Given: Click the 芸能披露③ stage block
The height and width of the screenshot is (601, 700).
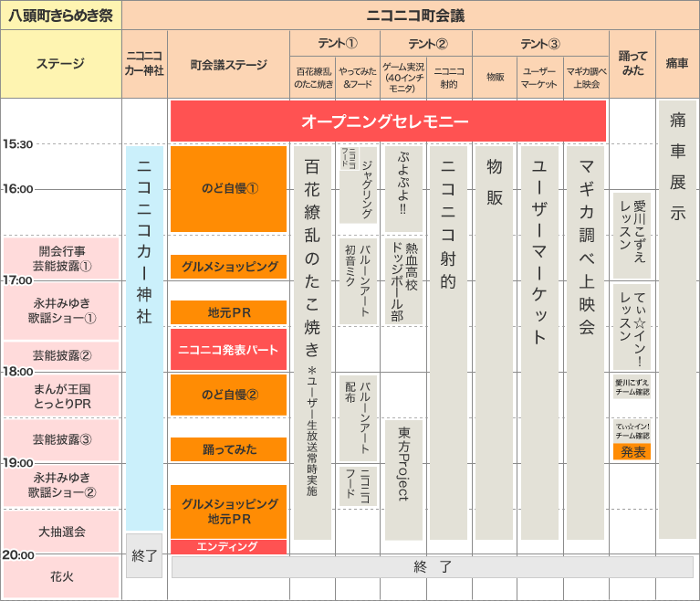Looking at the screenshot, I should (x=61, y=439).
